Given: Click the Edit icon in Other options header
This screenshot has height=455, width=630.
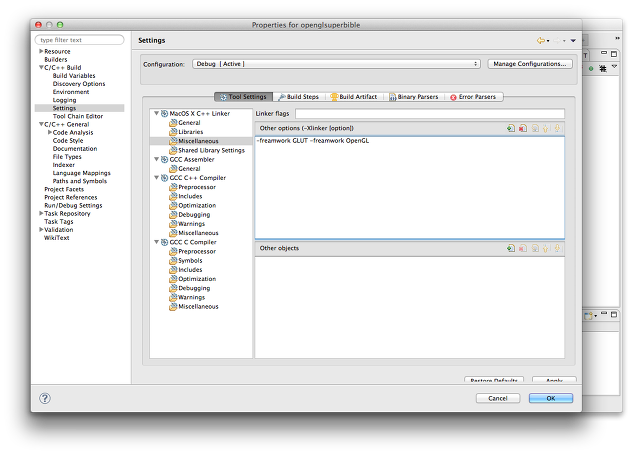Looking at the screenshot, I should coord(535,129).
